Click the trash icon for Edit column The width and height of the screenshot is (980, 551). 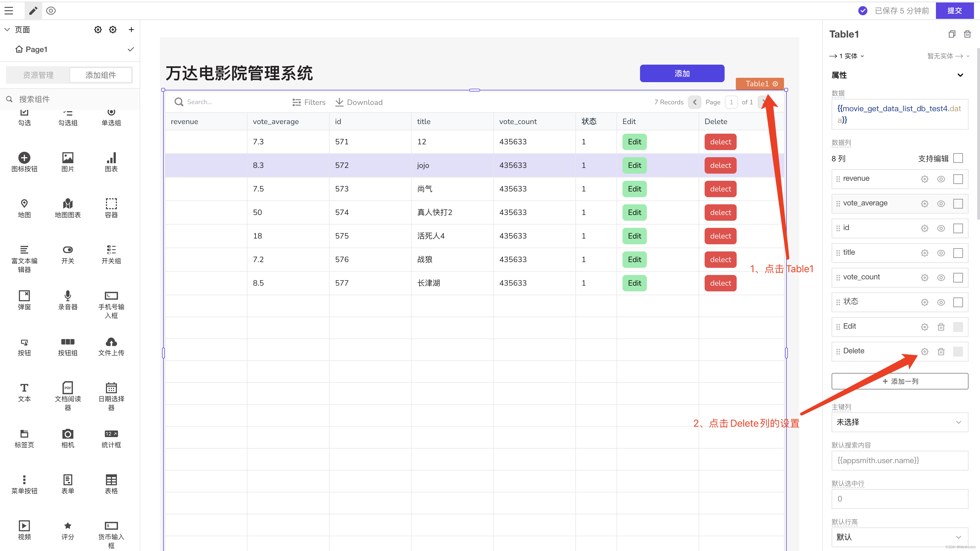[x=941, y=327]
